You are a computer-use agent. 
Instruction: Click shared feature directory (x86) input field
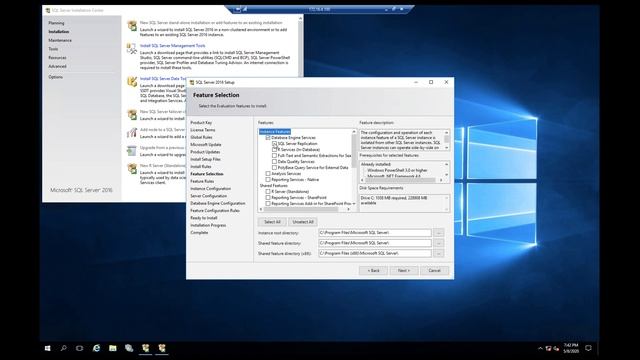[375, 253]
